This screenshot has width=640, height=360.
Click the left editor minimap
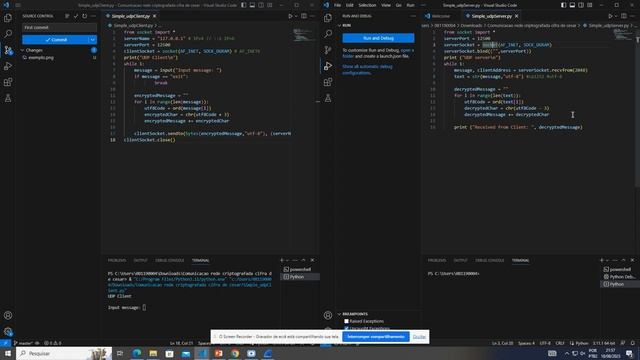pyautogui.click(x=304, y=35)
